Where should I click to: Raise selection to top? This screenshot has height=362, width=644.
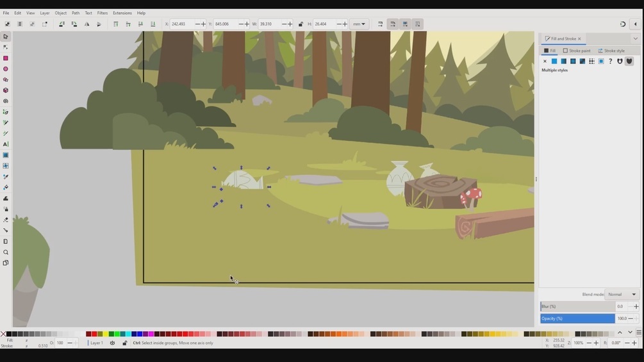point(116,24)
